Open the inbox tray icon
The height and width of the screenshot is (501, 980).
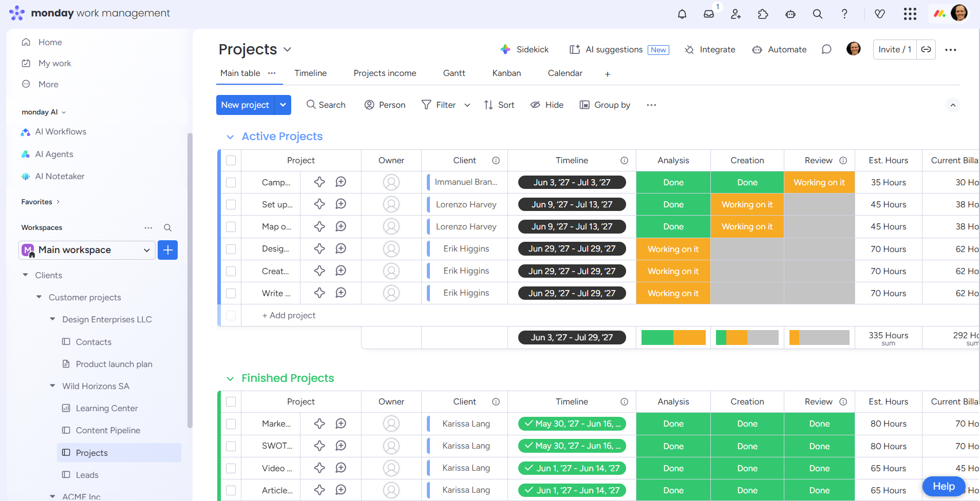[709, 14]
